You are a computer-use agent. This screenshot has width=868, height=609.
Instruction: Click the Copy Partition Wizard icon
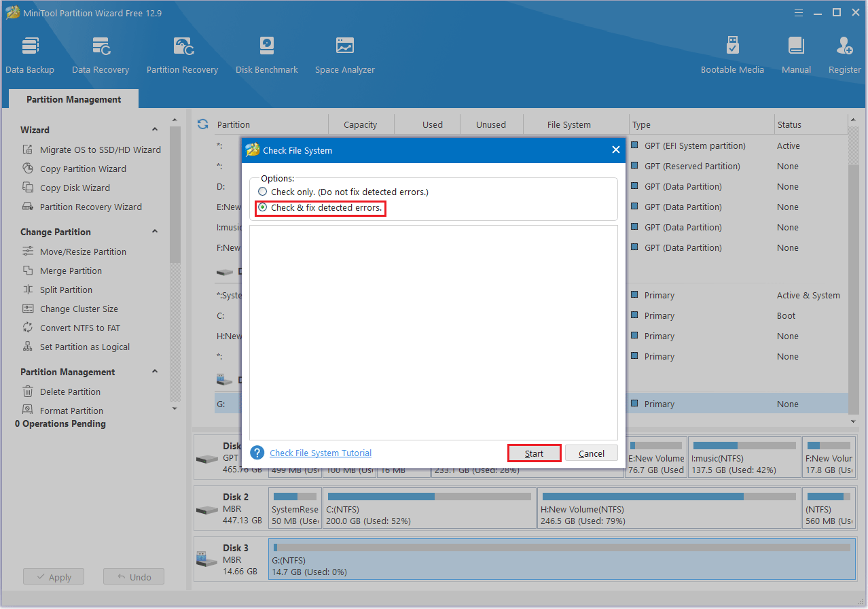click(28, 169)
